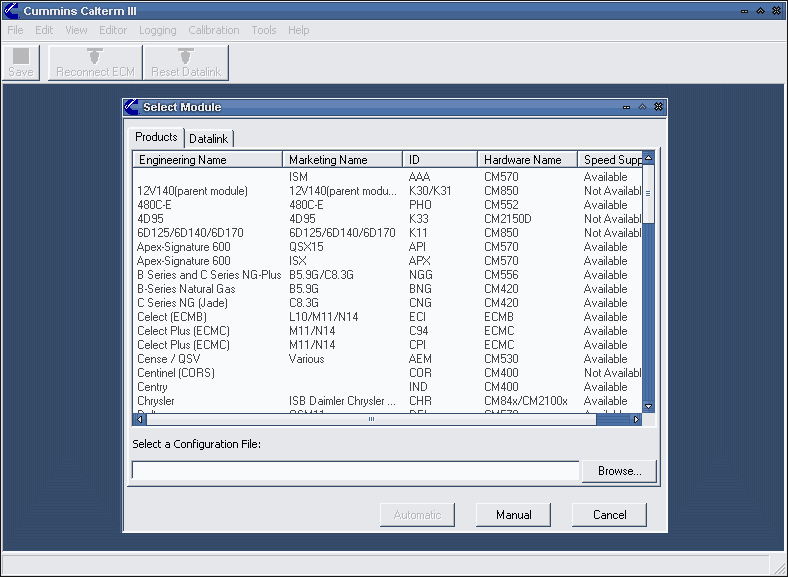Click ISB Daimler Chrysler marketing name cell

342,401
